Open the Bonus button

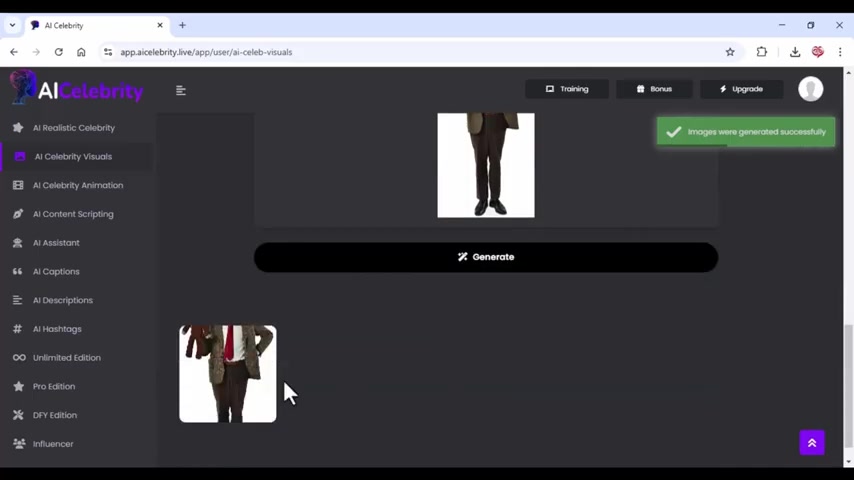(x=654, y=89)
